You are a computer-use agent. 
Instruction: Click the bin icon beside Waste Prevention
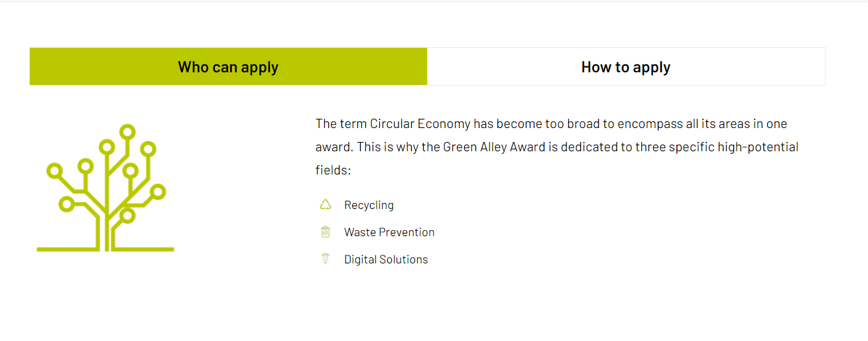tap(325, 232)
